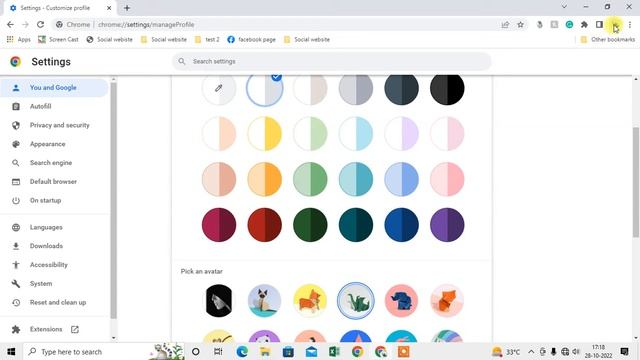Choose the crimson dark theme color
640x360 pixels.
219,225
